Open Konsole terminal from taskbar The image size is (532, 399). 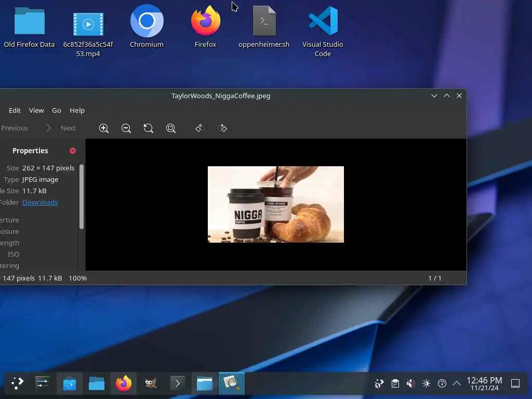178,384
